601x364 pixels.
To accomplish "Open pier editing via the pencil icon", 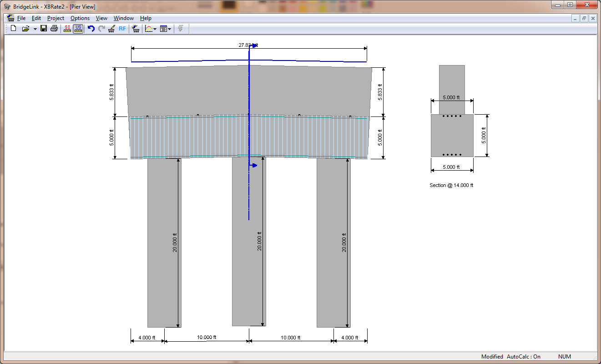I will 111,29.
